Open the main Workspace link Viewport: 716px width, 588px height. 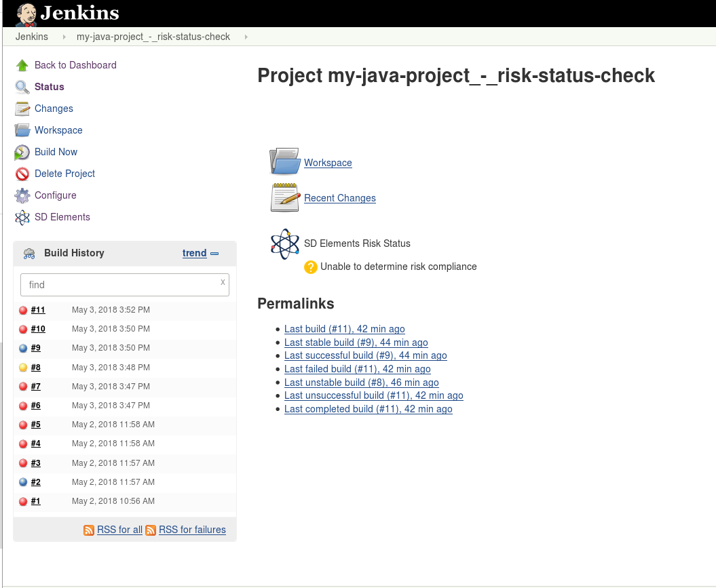(328, 163)
